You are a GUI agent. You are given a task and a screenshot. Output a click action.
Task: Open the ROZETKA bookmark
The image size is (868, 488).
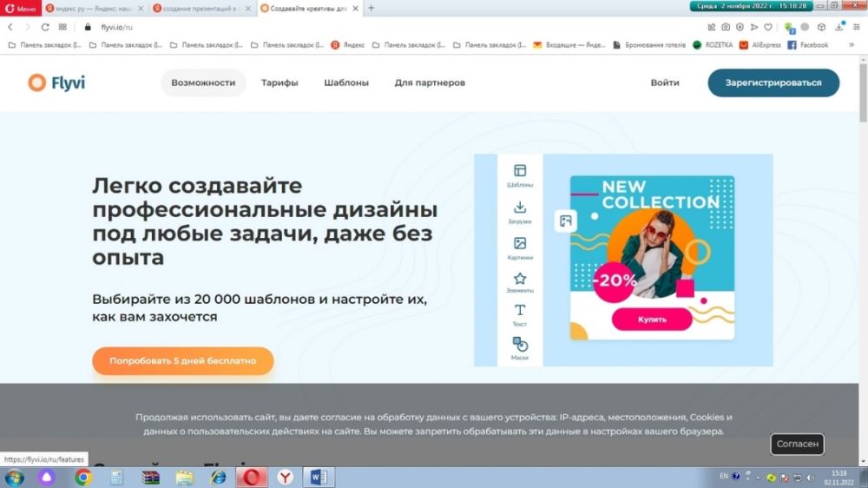pos(713,45)
